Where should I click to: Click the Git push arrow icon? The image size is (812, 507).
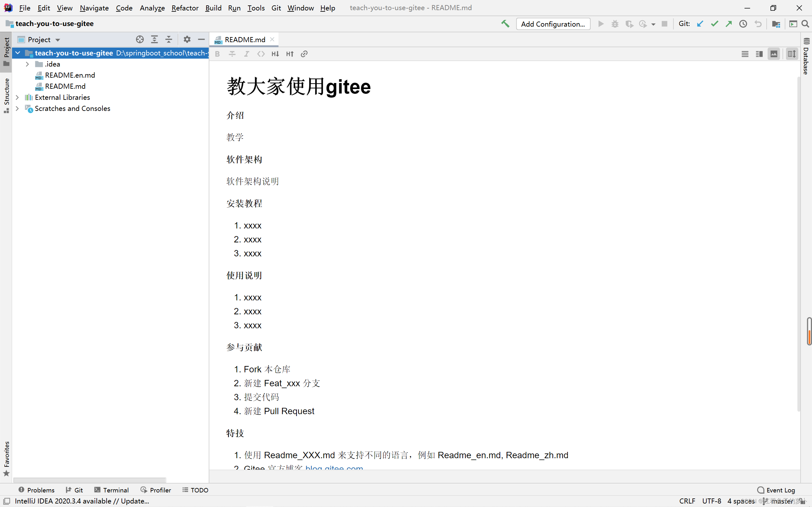pyautogui.click(x=729, y=24)
